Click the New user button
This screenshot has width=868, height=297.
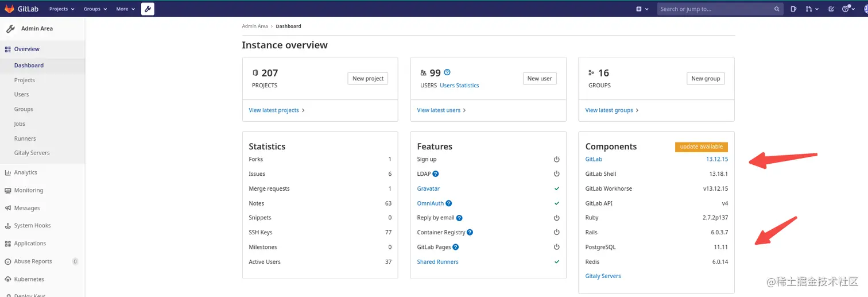pos(540,79)
